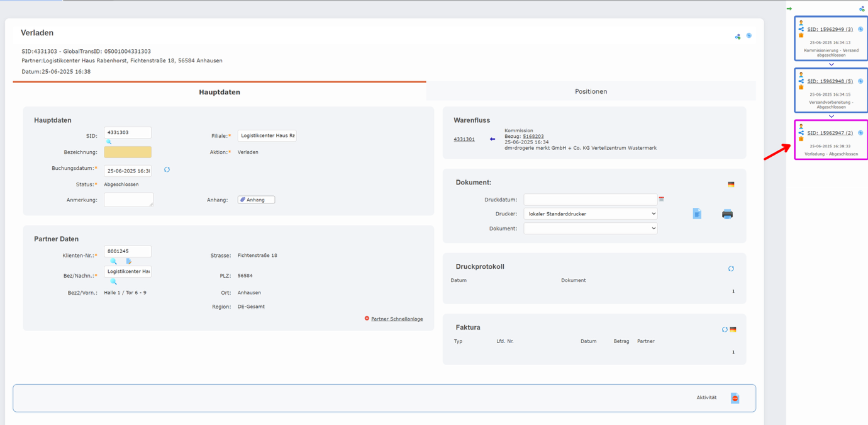
Task: Click the blue document preview icon
Action: tap(697, 214)
